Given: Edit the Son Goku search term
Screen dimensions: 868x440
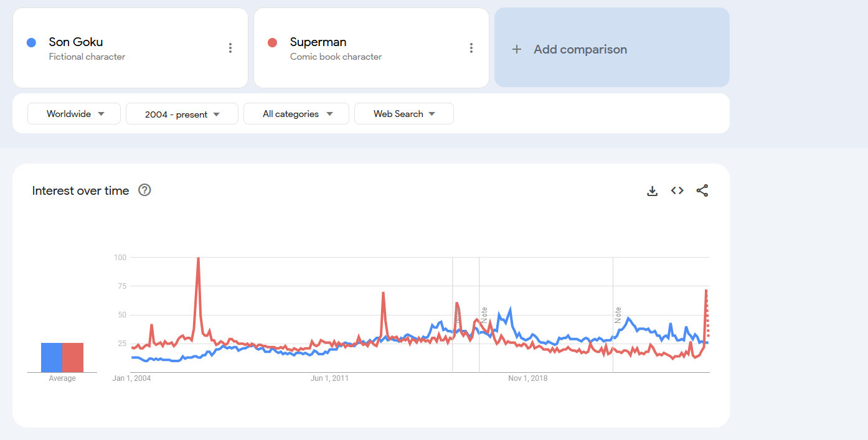Looking at the screenshot, I should click(76, 42).
